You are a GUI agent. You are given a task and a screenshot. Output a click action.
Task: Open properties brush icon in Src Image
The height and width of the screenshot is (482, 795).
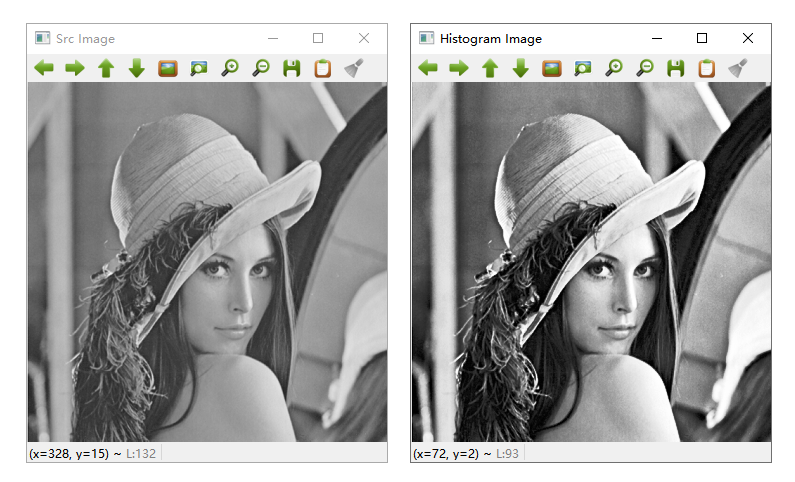354,68
